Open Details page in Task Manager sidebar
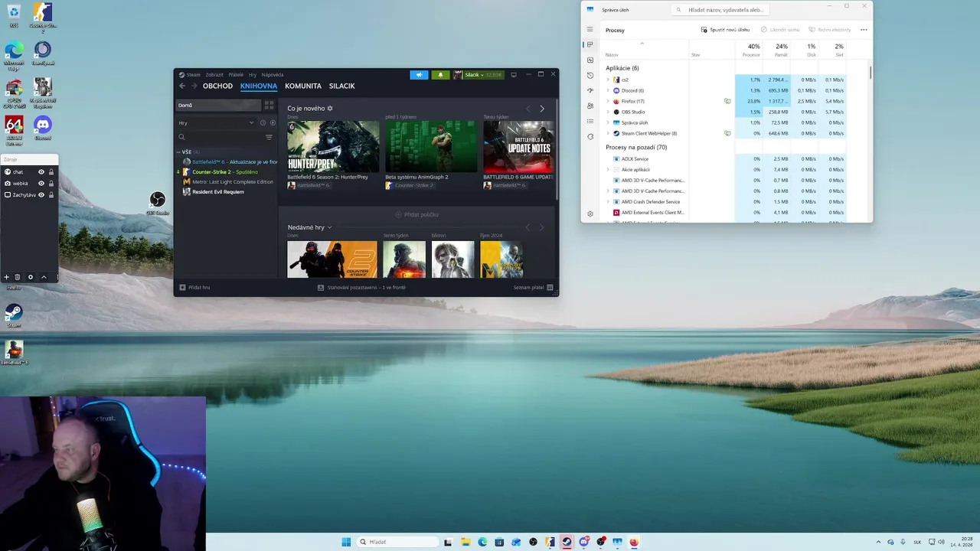The image size is (980, 551). tap(590, 121)
